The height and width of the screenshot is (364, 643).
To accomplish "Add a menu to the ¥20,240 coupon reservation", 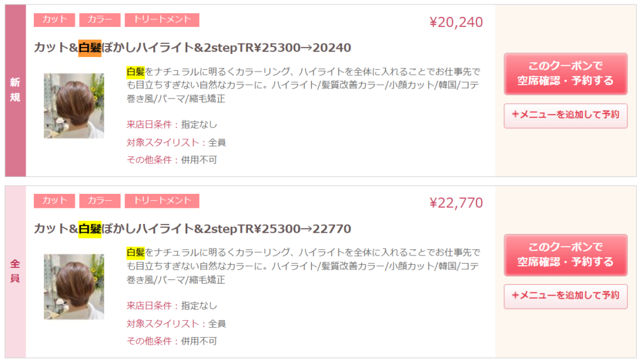I will pos(565,115).
